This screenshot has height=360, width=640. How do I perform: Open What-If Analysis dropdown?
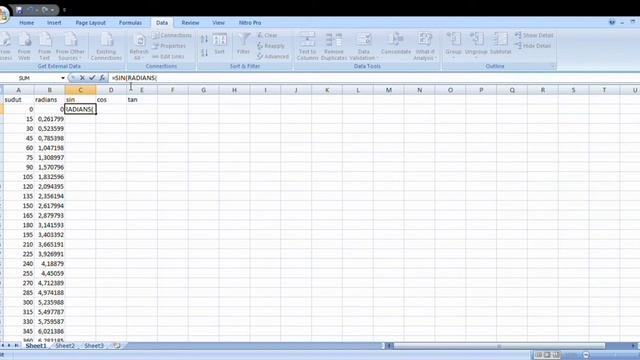tap(424, 47)
